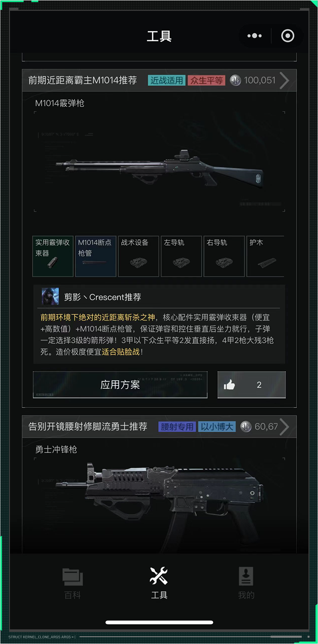This screenshot has height=644, width=318.
Task: Select the M1014断点枪管 attachment slot
Action: [96, 256]
